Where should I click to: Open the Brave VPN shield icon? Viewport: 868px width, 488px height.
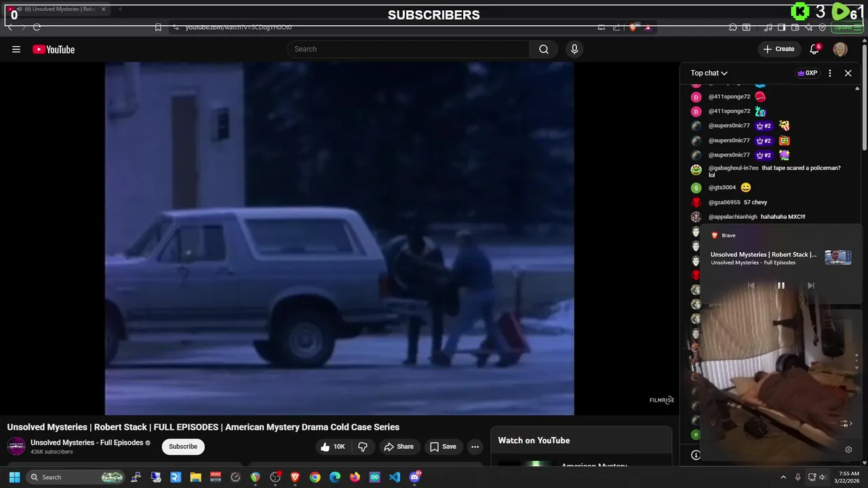(x=823, y=27)
